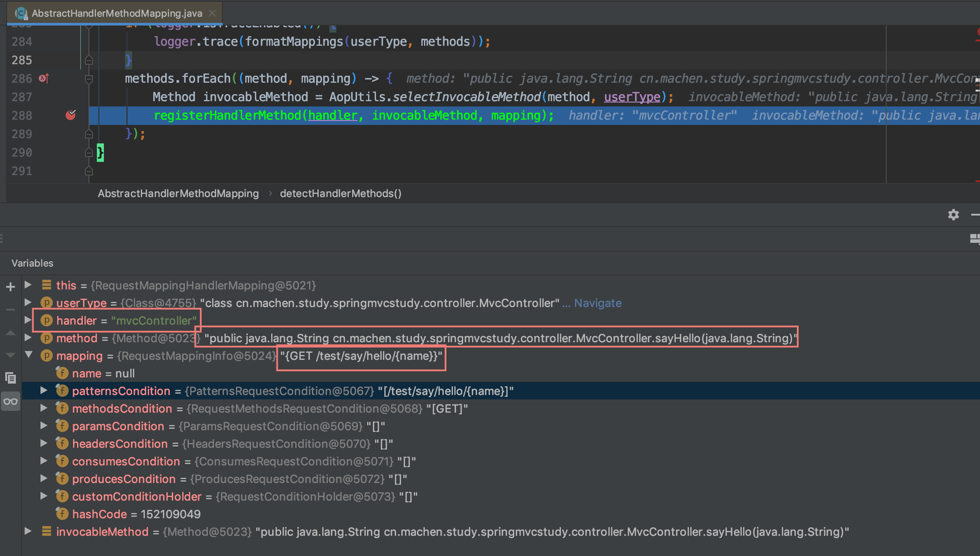Image resolution: width=980 pixels, height=556 pixels.
Task: Click the override marker icon on line 286
Action: pyautogui.click(x=44, y=78)
